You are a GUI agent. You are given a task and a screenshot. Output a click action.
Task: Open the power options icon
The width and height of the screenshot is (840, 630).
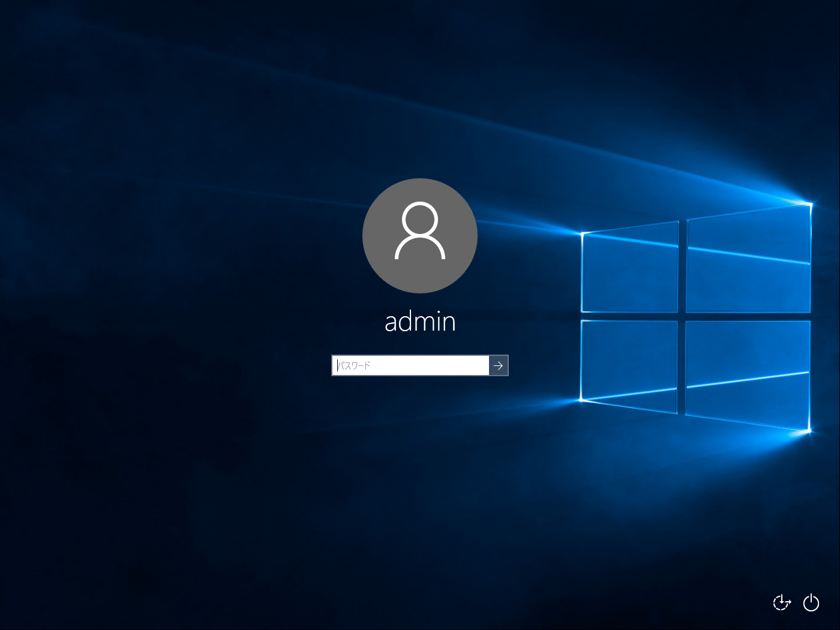coord(811,602)
